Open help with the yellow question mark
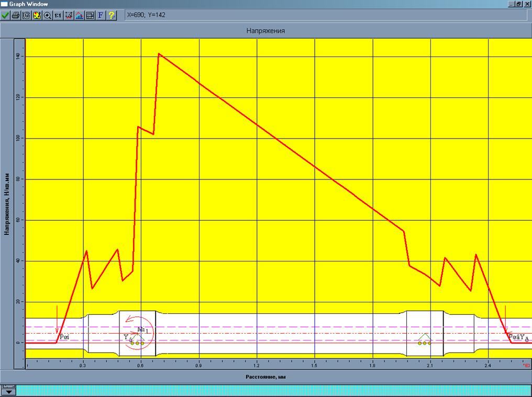532x397 pixels. click(x=112, y=15)
